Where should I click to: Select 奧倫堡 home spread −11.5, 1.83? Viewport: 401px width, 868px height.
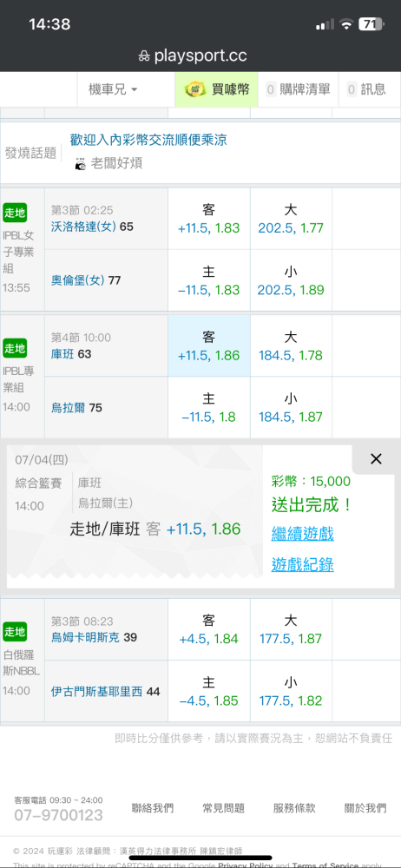209,280
